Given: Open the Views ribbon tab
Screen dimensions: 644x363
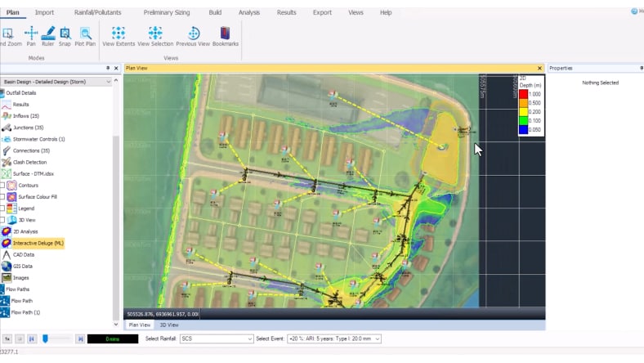Looking at the screenshot, I should click(356, 12).
